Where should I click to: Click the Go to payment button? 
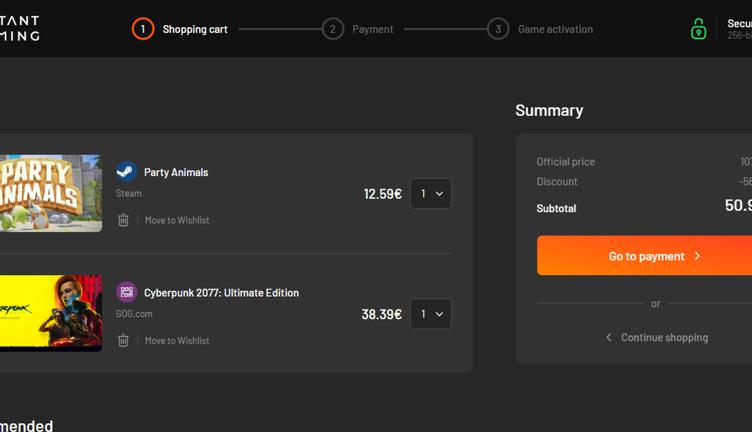[645, 256]
